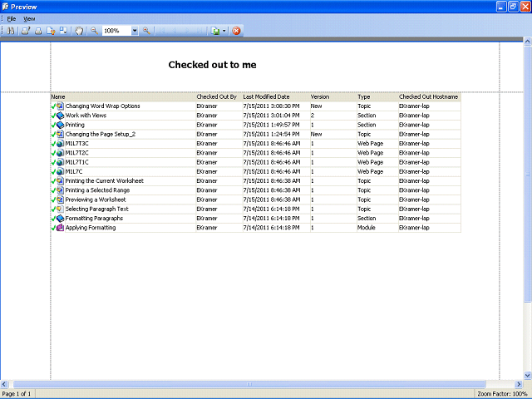Click the Export document icon with green disk
The height and width of the screenshot is (399, 532).
pos(215,32)
